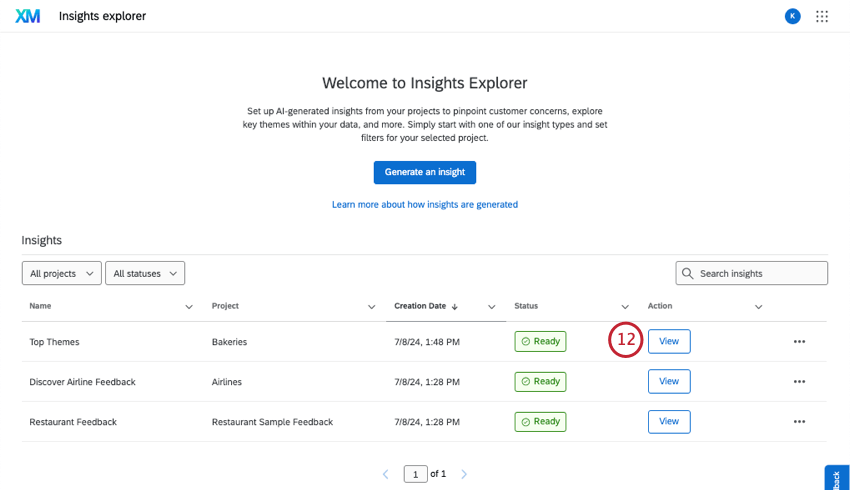Go to next page arrow
This screenshot has width=850, height=490.
tap(464, 474)
